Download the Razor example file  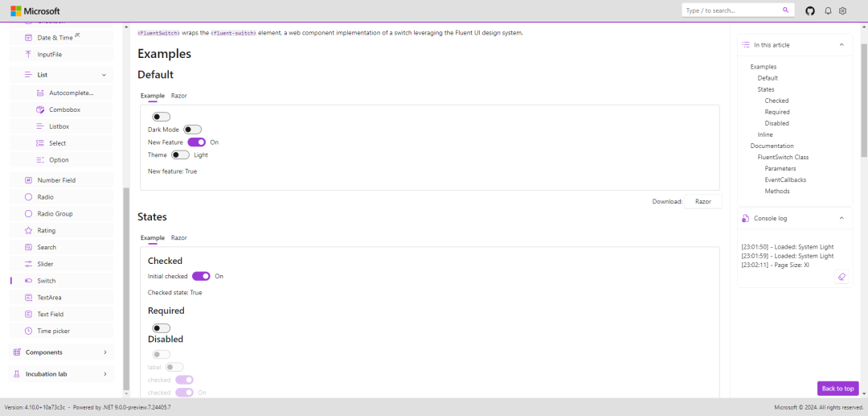(x=702, y=202)
